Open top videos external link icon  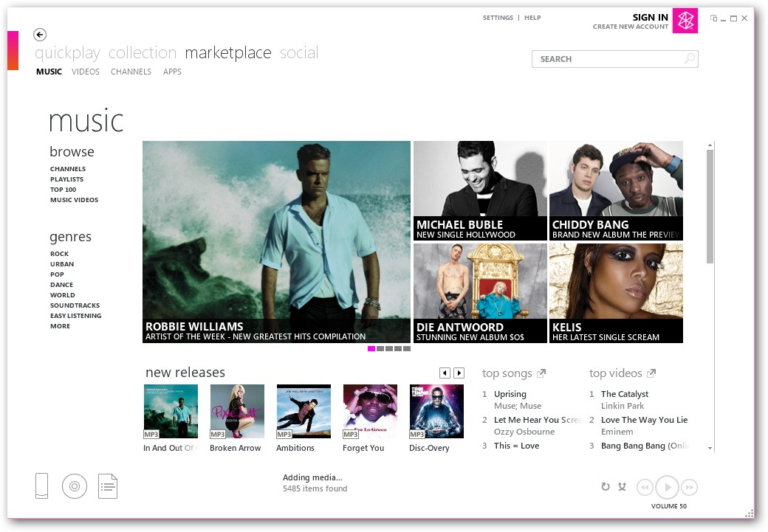pos(651,373)
